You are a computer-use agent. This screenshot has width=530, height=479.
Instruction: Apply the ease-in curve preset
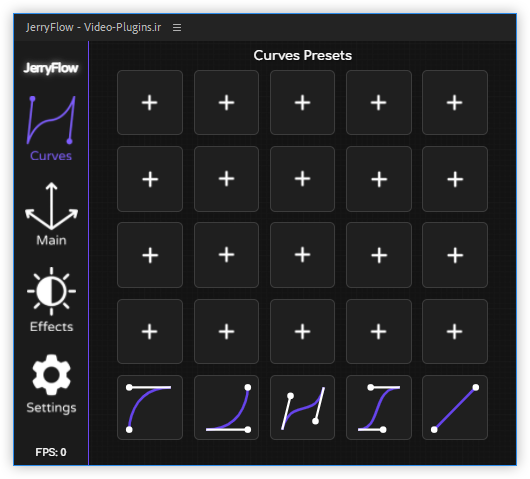[x=226, y=407]
